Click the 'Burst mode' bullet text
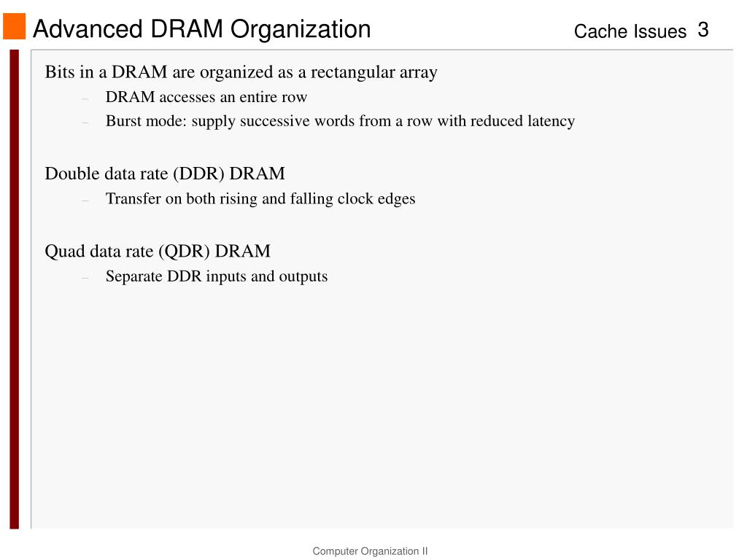The width and height of the screenshot is (747, 560). [340, 121]
